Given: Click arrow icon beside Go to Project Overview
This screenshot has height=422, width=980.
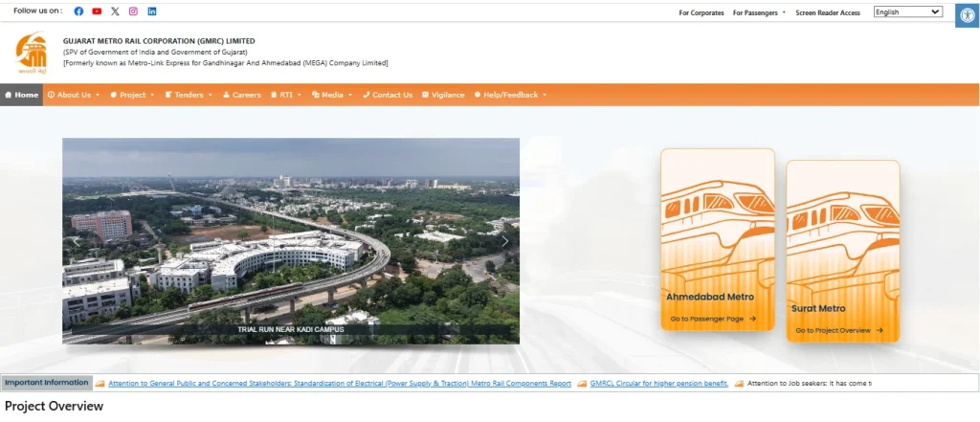Looking at the screenshot, I should (x=880, y=330).
